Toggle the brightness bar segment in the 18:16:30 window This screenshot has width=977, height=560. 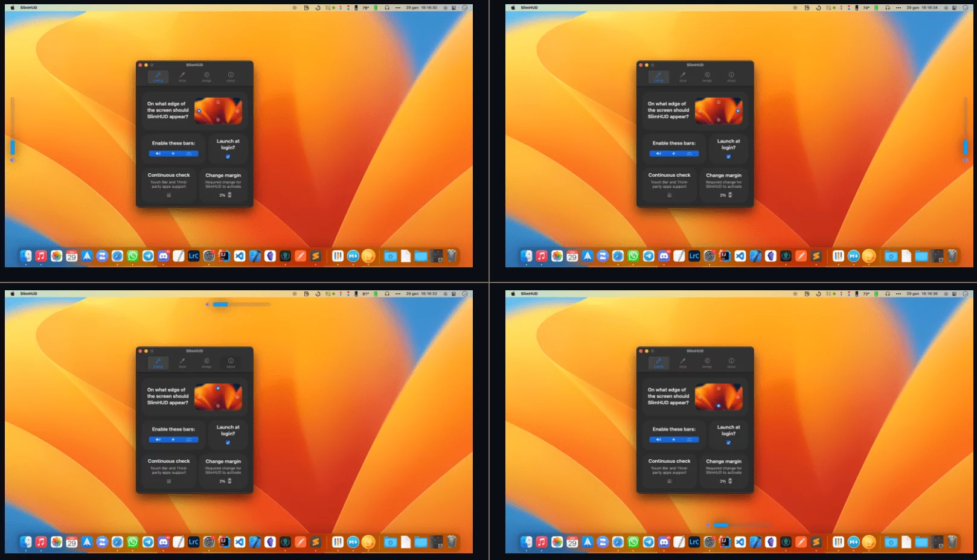[173, 153]
